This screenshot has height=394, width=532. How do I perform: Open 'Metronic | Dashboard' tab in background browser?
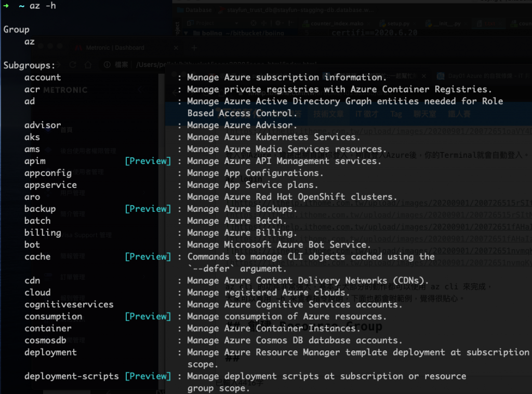[115, 48]
